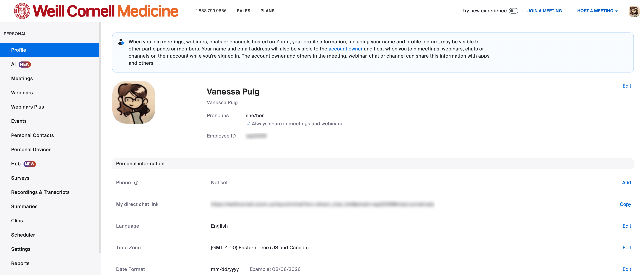Edit the Date Format setting
The width and height of the screenshot is (644, 275).
(627, 270)
